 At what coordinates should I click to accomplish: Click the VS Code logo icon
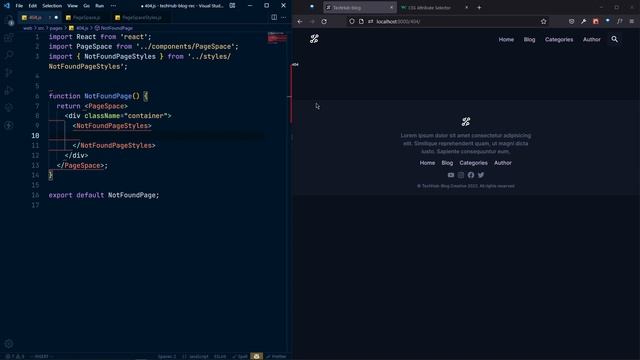point(7,6)
